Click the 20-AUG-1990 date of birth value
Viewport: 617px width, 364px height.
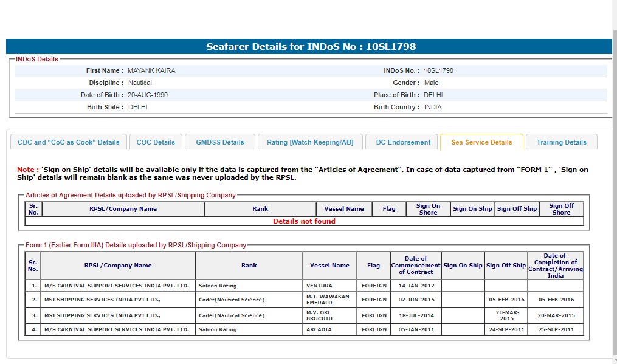pos(148,95)
